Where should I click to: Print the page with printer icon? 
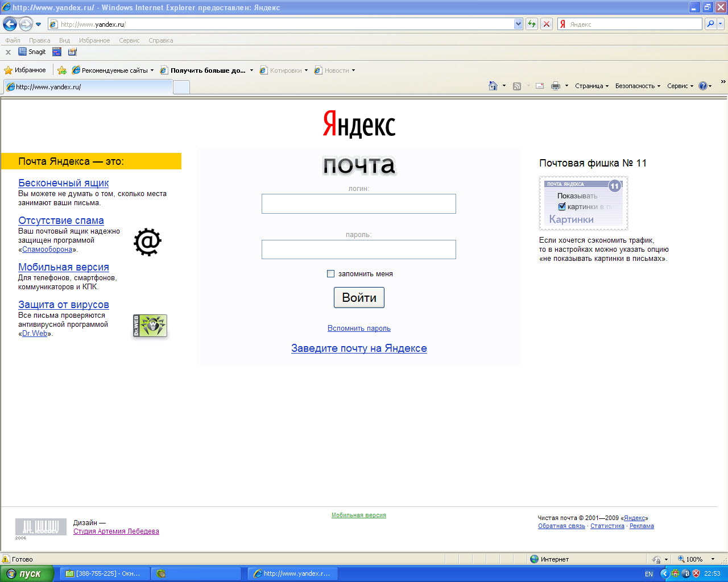(556, 86)
